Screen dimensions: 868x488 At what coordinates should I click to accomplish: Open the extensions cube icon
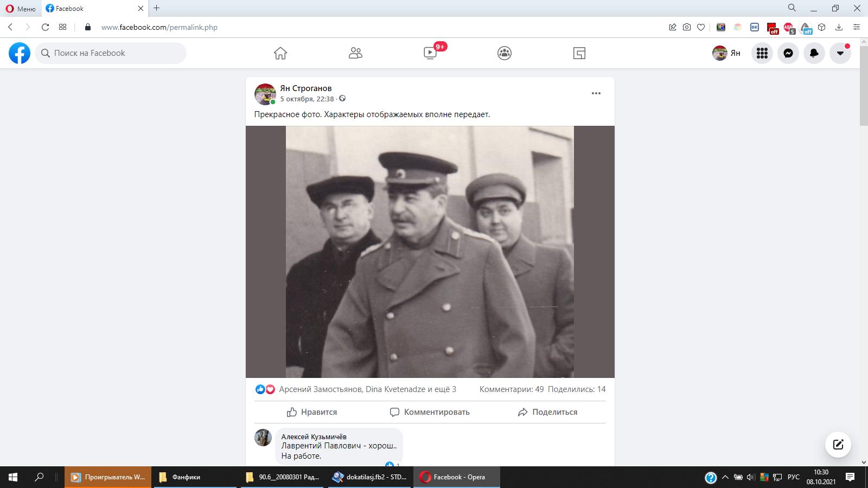pyautogui.click(x=822, y=27)
